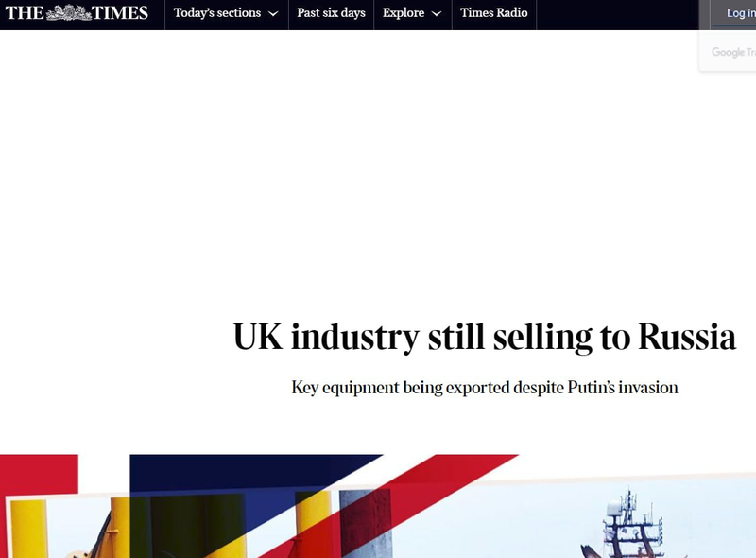Go to Past six days
The height and width of the screenshot is (558, 756).
(x=331, y=13)
